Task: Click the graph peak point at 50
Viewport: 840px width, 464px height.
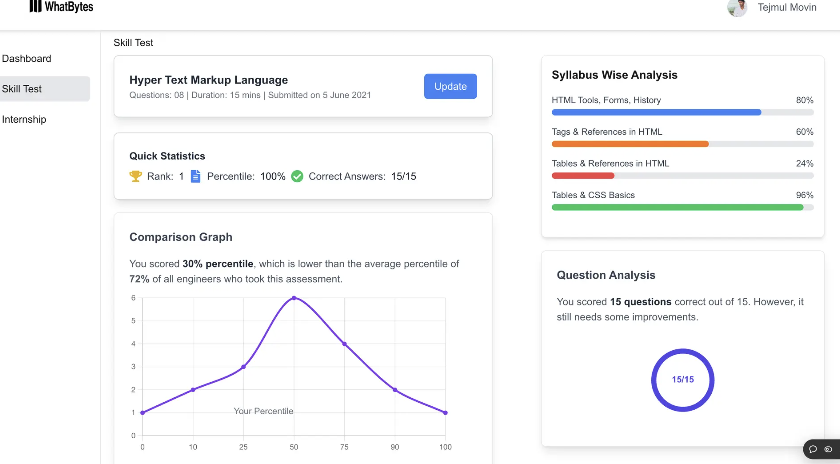Action: coord(293,298)
